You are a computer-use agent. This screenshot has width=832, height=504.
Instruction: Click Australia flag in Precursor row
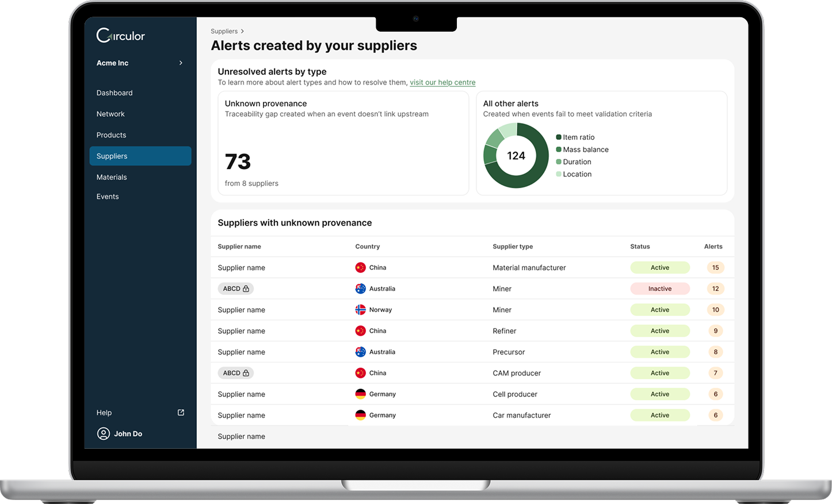361,352
